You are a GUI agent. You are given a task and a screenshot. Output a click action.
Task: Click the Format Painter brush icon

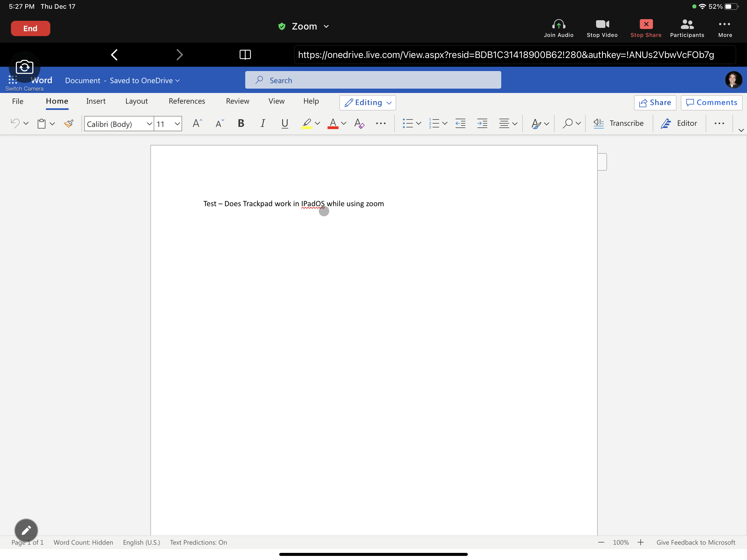click(x=69, y=124)
